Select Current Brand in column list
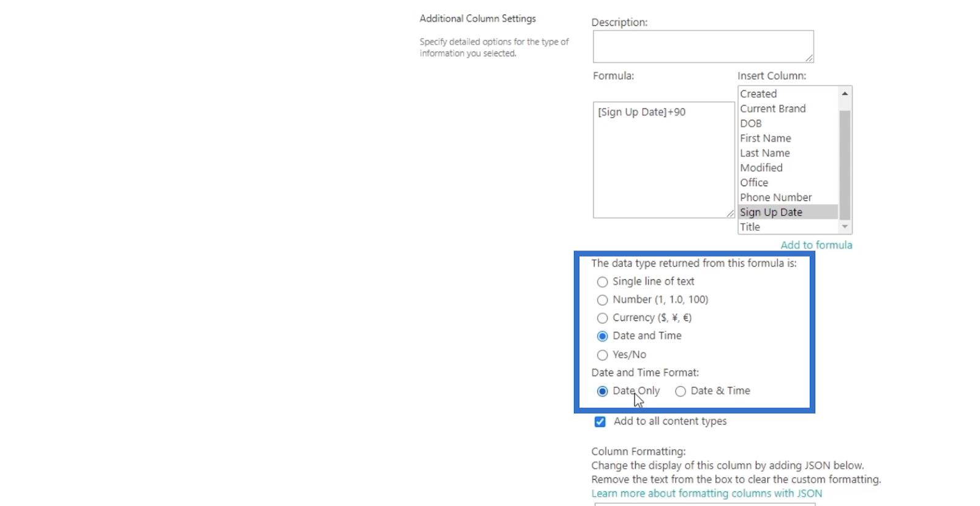This screenshot has height=506, width=980. pos(788,108)
